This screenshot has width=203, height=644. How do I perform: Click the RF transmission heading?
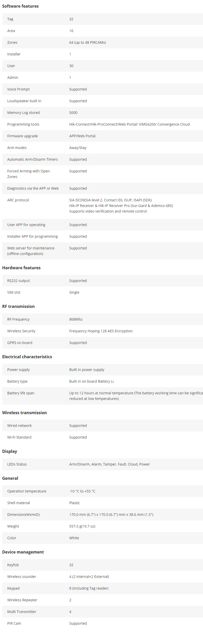coord(18,306)
